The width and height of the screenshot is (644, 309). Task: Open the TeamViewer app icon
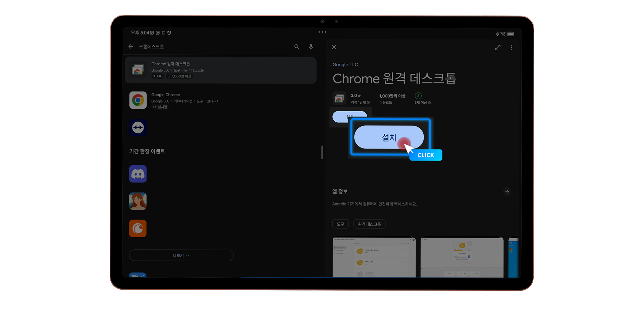coord(138,127)
